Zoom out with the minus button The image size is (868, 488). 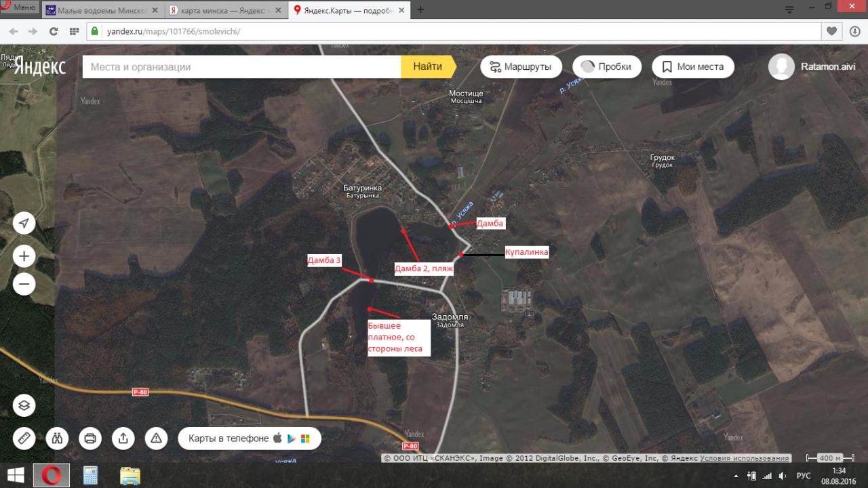24,284
